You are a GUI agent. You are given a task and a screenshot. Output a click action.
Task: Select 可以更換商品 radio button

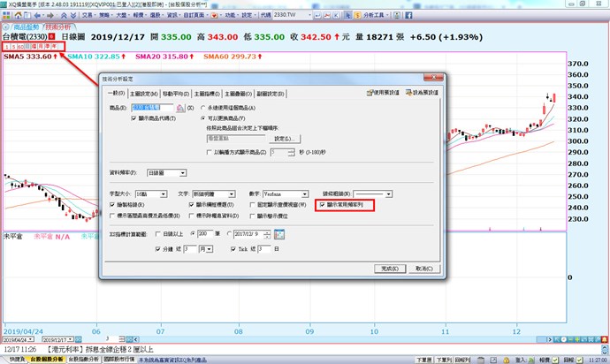point(202,117)
